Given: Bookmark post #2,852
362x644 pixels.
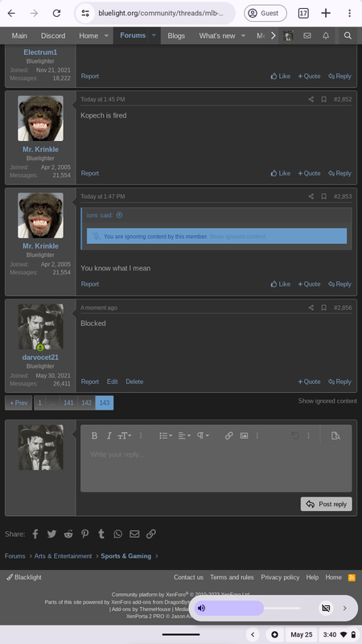Looking at the screenshot, I should tap(324, 99).
